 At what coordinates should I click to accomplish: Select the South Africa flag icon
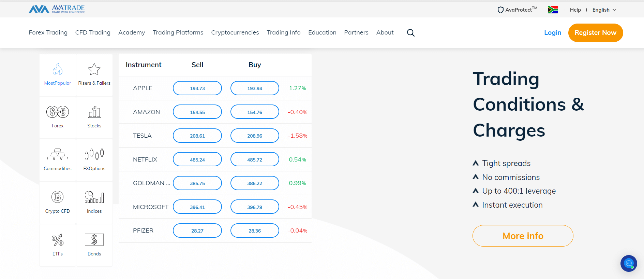553,10
